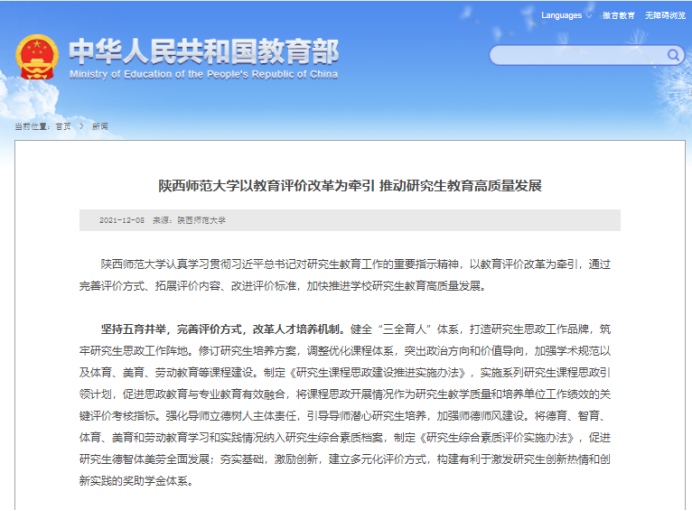Click the source label 来源：陕西师范大学
The height and width of the screenshot is (511, 692).
[189, 220]
